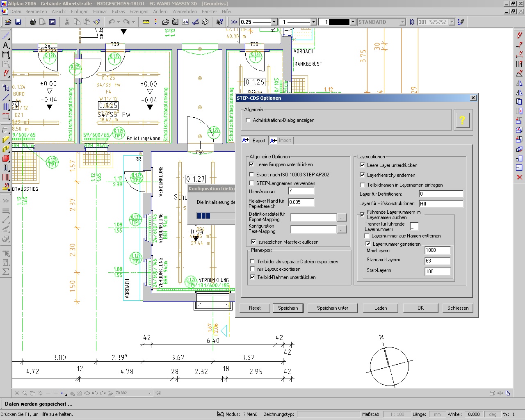The image size is (525, 420).
Task: Click the Save floppy disk icon
Action: click(x=18, y=22)
